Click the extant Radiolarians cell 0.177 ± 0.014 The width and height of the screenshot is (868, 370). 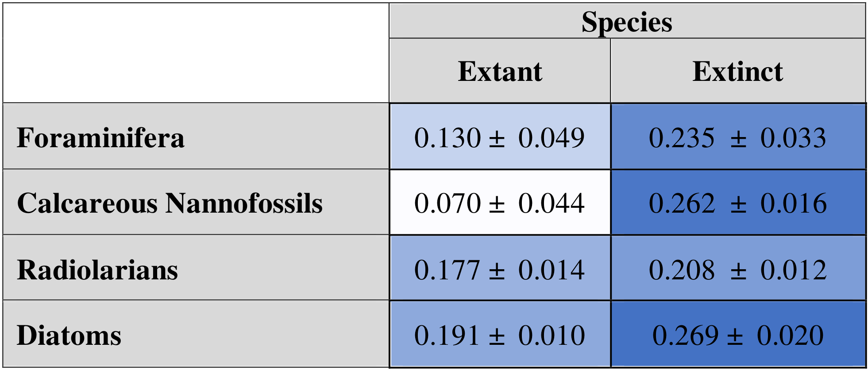(x=499, y=270)
